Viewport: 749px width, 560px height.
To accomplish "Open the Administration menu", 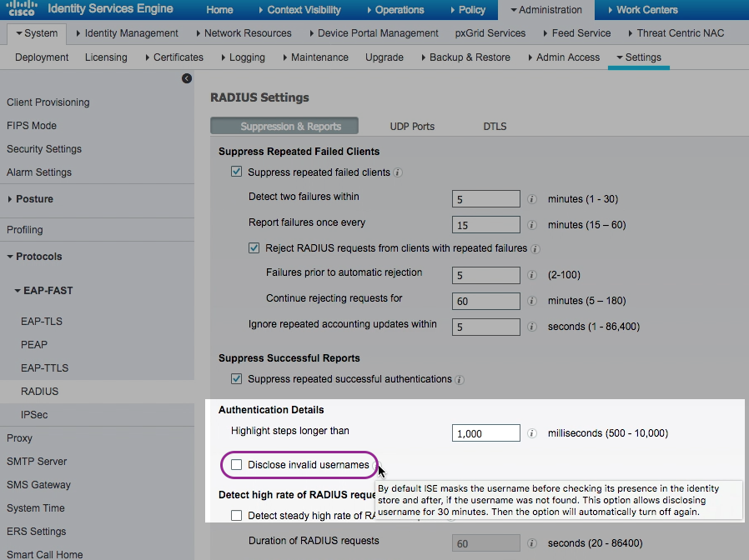I will tap(546, 9).
